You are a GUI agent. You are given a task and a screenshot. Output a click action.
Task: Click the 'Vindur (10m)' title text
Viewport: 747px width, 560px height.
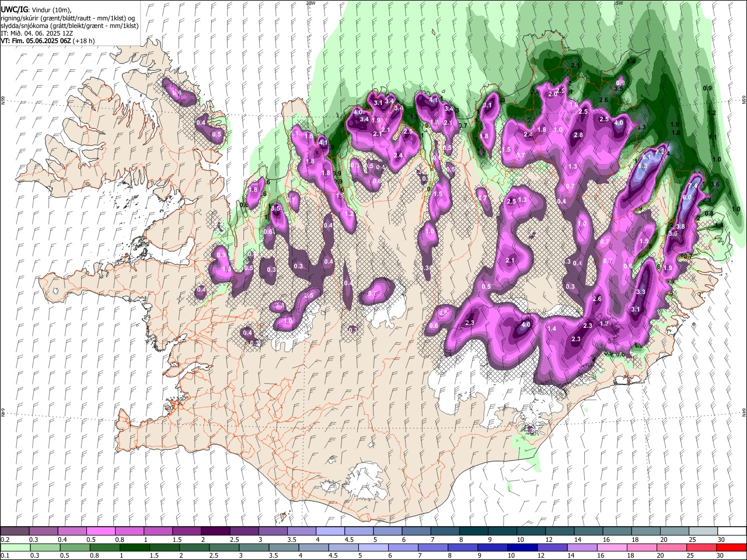[x=50, y=10]
